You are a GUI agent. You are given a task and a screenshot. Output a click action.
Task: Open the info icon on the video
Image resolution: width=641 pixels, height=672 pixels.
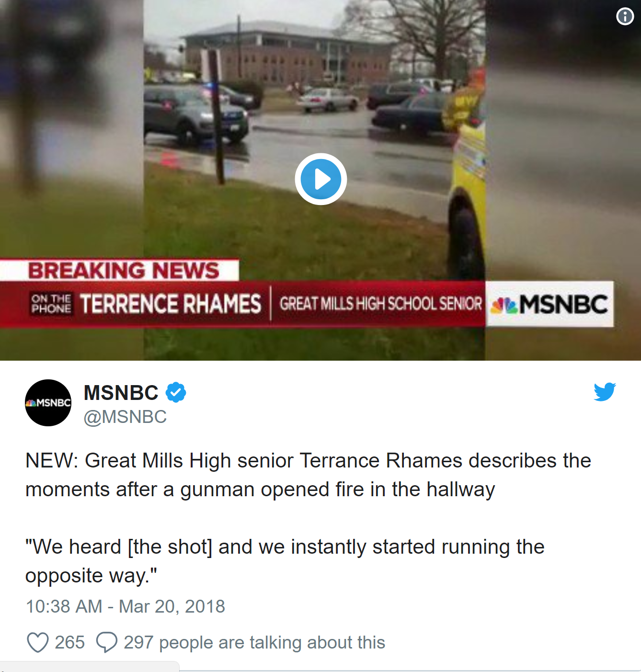[625, 16]
